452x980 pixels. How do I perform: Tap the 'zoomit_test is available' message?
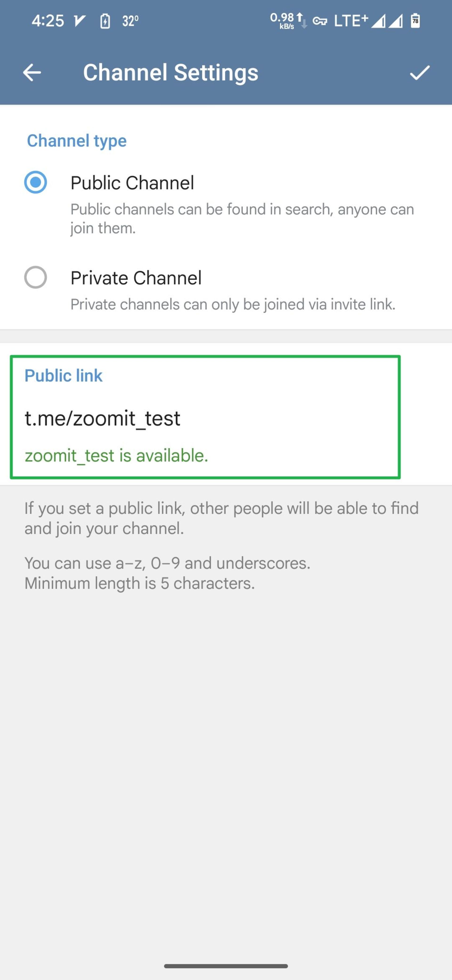116,455
